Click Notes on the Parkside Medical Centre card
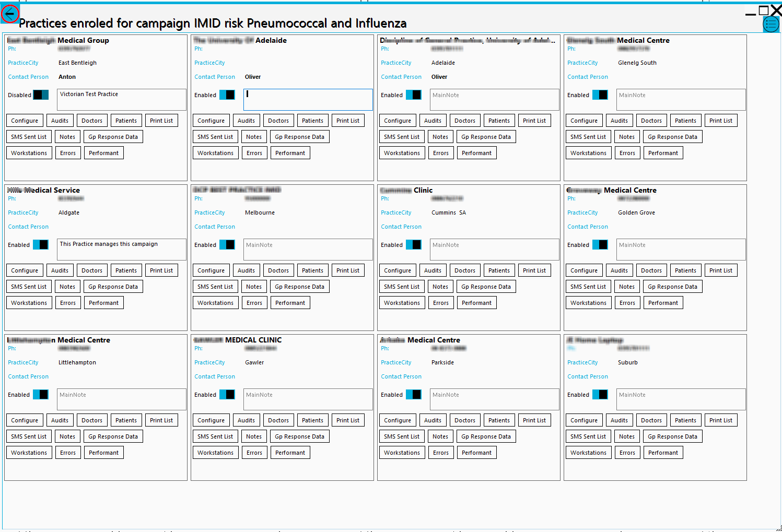Viewport: 782px width, 532px height. click(440, 436)
